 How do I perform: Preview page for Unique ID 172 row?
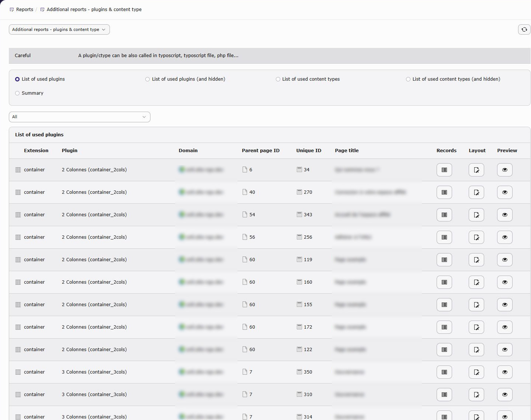[x=505, y=327]
